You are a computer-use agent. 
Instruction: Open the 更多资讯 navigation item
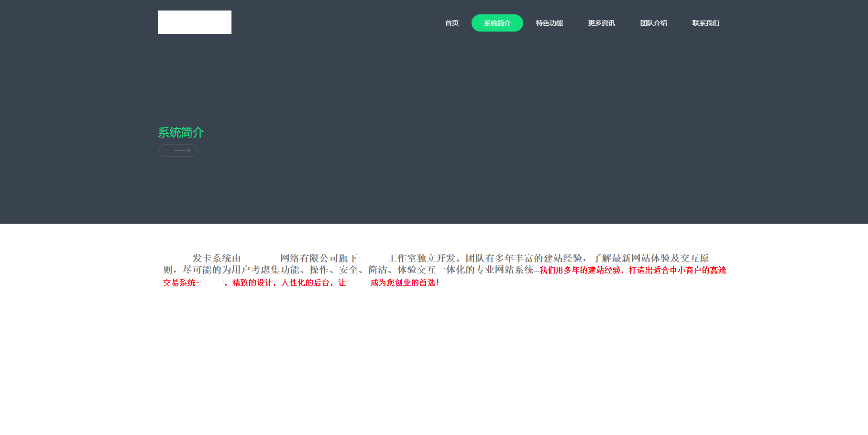pyautogui.click(x=601, y=23)
